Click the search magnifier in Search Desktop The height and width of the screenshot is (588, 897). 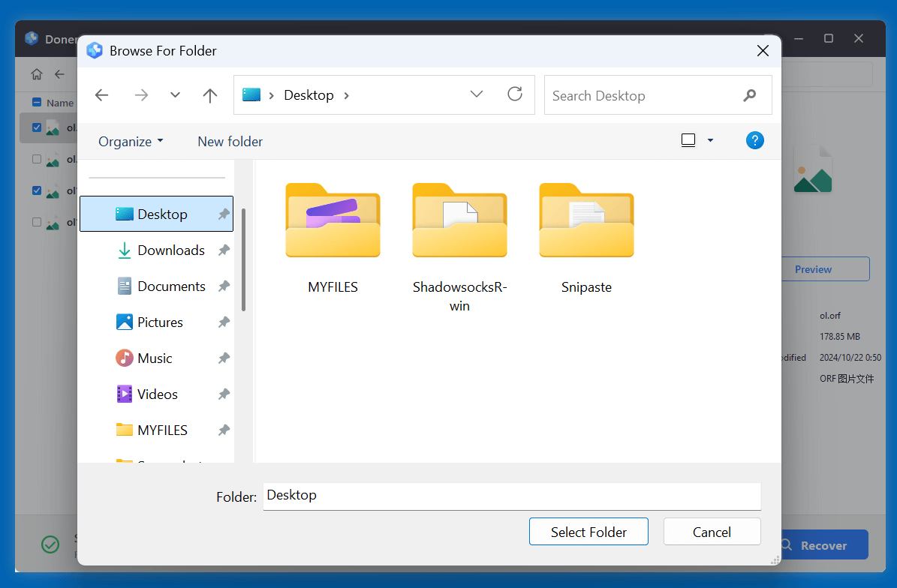pos(749,95)
